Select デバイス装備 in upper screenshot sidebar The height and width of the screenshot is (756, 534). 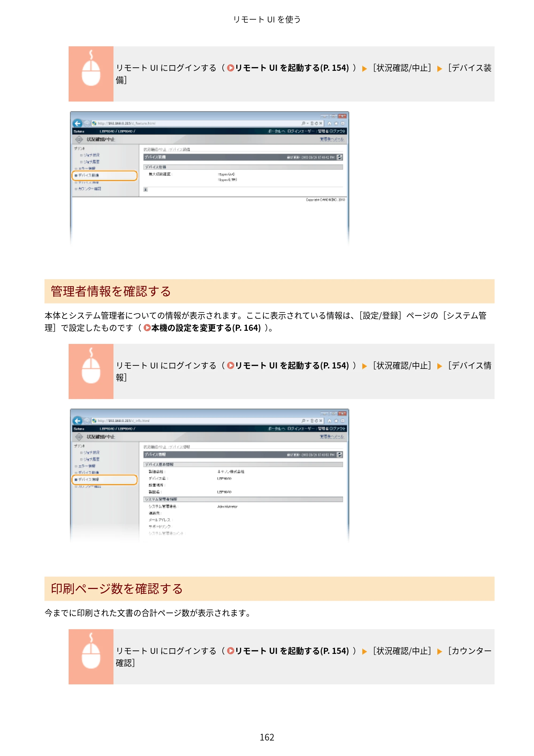coord(104,176)
